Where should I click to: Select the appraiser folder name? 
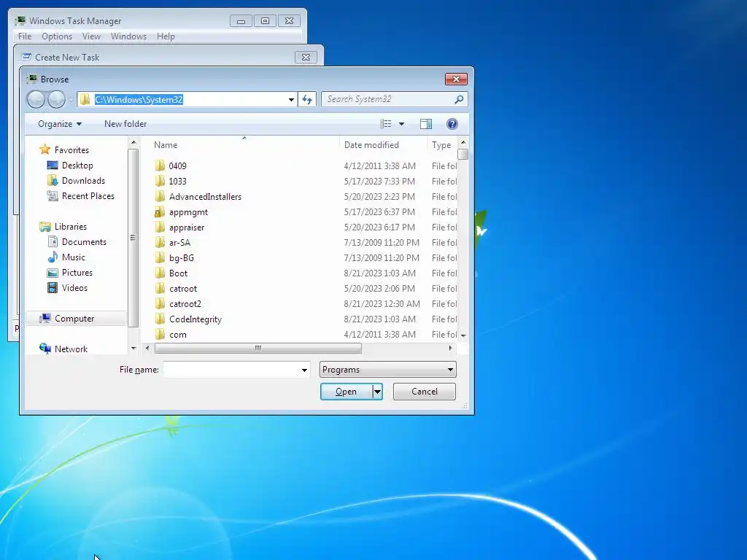click(187, 227)
